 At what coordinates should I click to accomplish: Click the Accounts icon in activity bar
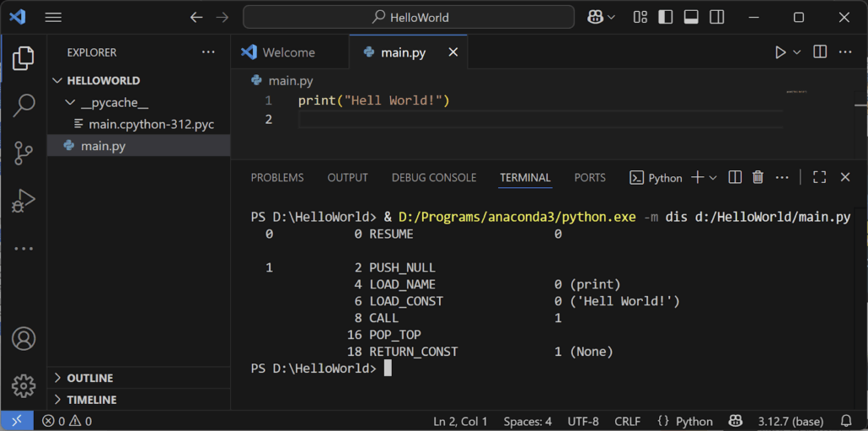24,339
